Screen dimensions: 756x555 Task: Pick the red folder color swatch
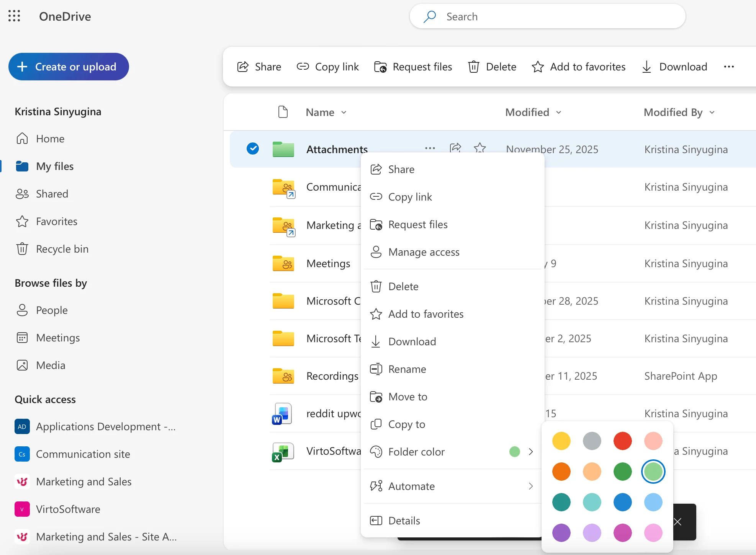[x=623, y=441]
